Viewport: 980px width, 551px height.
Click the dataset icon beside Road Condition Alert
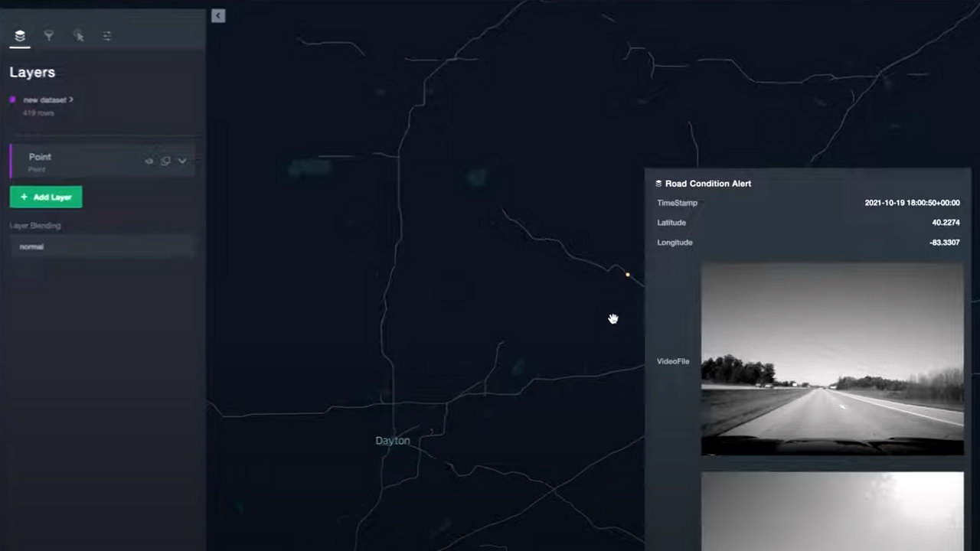click(x=658, y=184)
